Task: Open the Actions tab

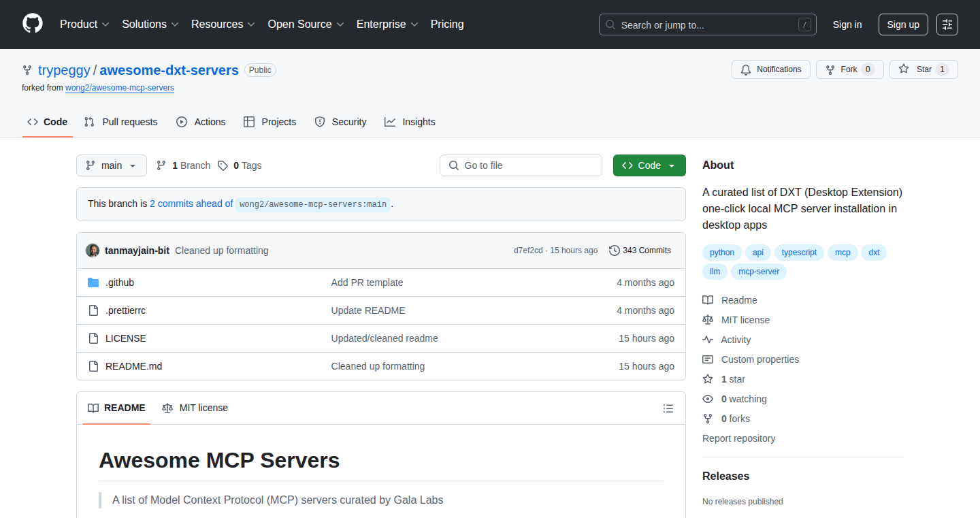Action: click(201, 122)
